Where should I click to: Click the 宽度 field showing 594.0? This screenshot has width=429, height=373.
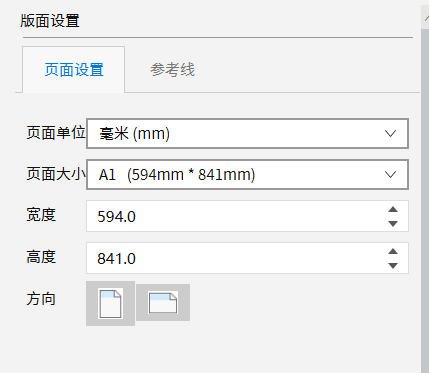pos(247,216)
